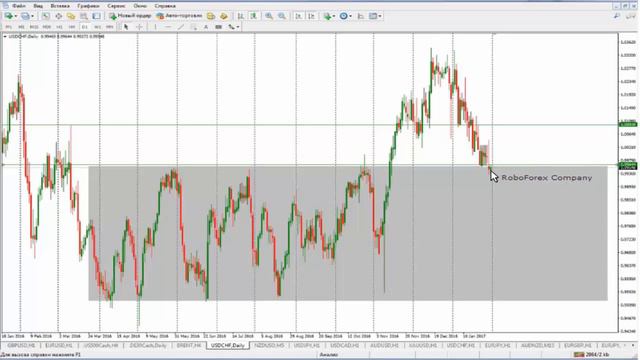Click the Periods clock icon
Screen dimensions: 640x360
click(344, 16)
